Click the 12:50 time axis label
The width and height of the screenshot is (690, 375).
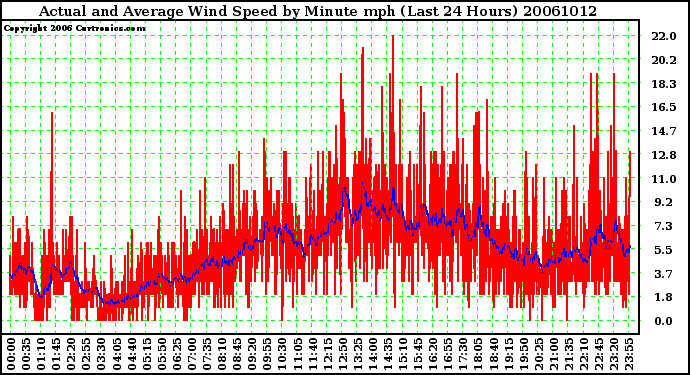coord(342,354)
